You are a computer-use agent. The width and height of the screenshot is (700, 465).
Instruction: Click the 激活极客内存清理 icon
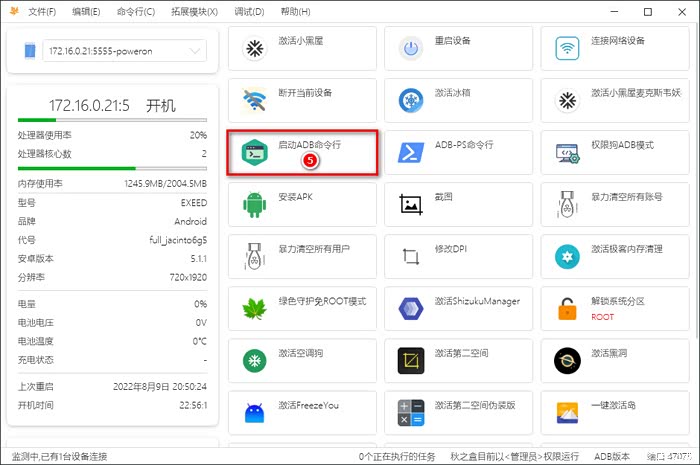click(x=567, y=257)
